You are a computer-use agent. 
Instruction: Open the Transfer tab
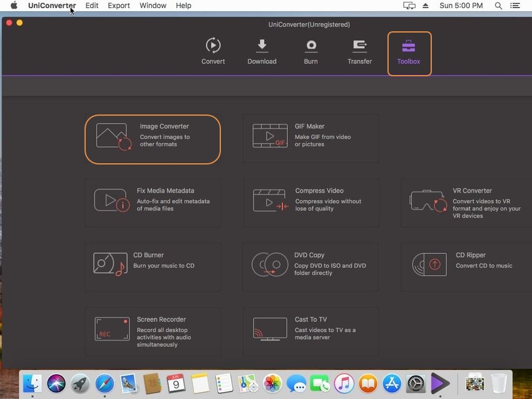pyautogui.click(x=360, y=51)
